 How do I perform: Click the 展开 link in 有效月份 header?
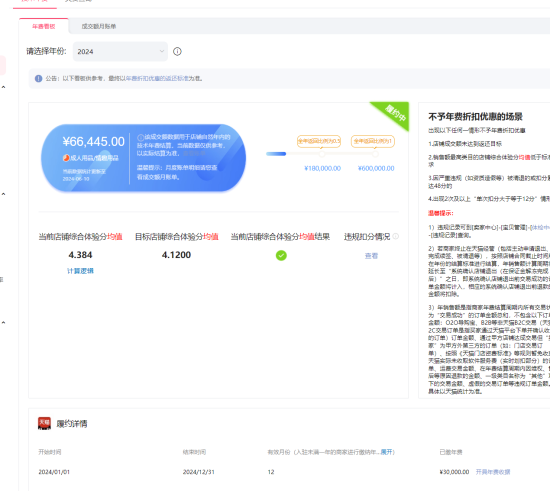(387, 452)
